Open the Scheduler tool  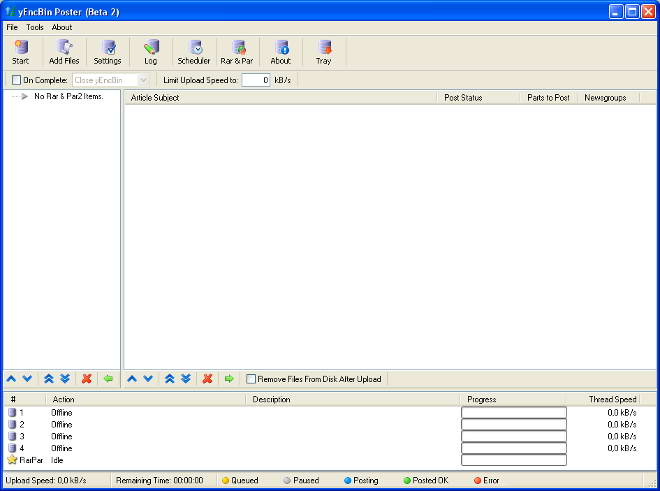(194, 52)
